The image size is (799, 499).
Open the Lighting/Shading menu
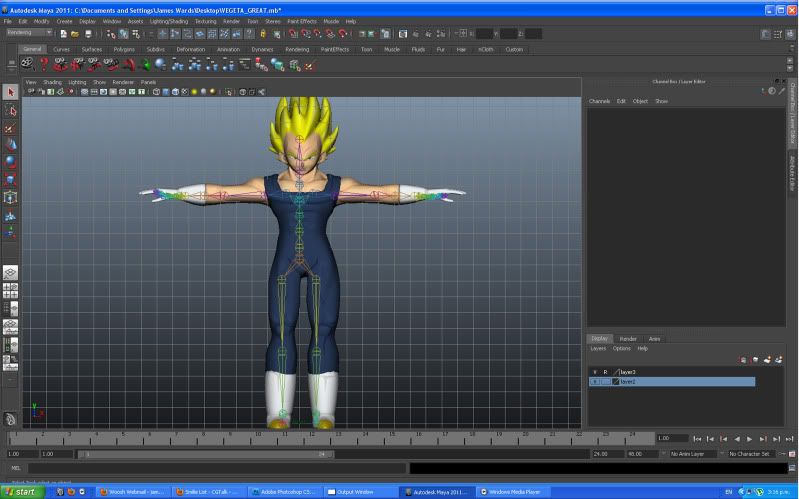click(x=169, y=21)
